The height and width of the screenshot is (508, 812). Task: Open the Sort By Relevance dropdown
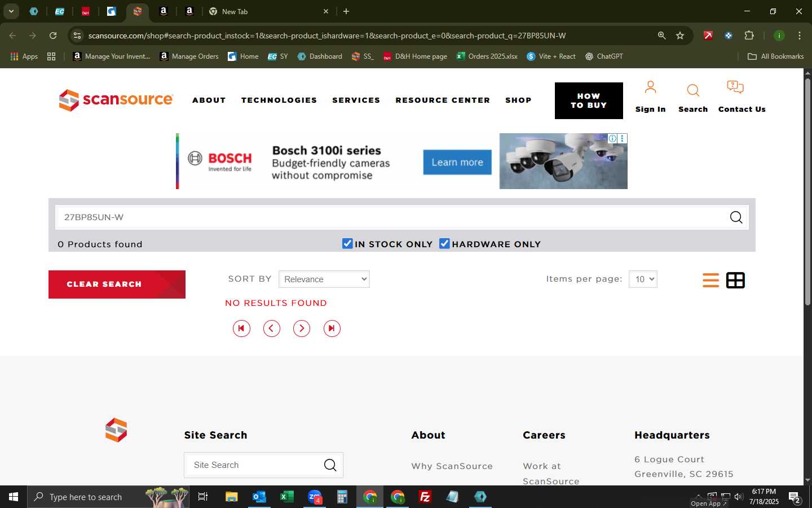pyautogui.click(x=324, y=279)
